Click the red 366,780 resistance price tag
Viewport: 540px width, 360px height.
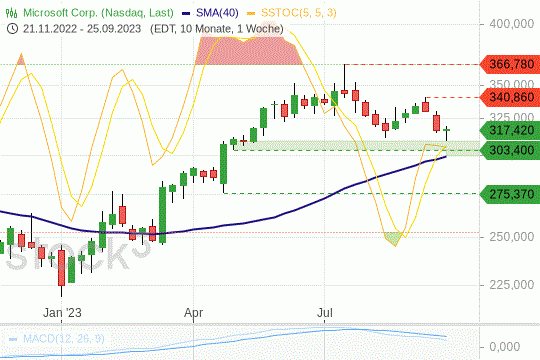(x=510, y=64)
